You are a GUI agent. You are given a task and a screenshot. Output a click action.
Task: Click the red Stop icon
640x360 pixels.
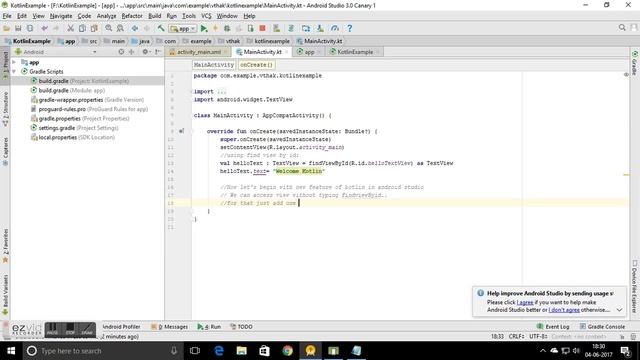click(x=262, y=28)
